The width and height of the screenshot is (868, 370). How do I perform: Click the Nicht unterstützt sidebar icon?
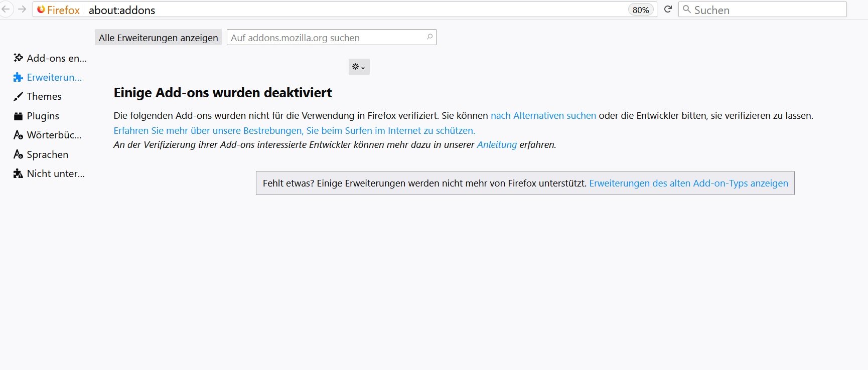(18, 173)
